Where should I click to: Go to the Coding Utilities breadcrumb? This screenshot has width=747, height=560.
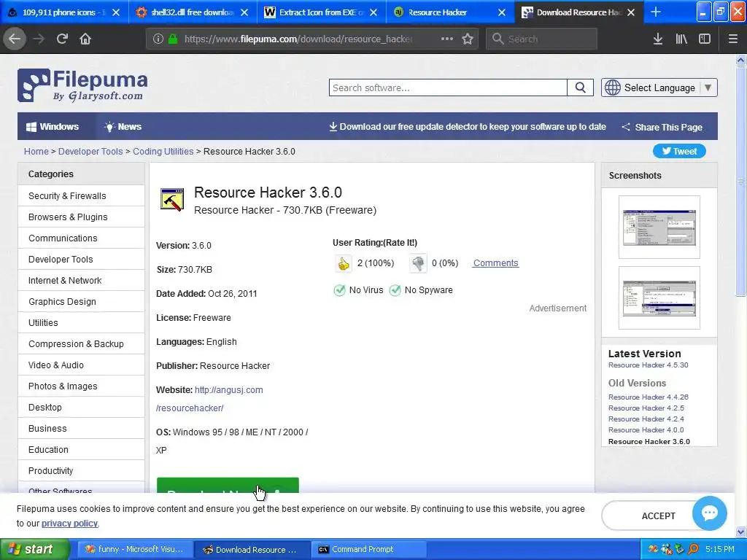163,152
